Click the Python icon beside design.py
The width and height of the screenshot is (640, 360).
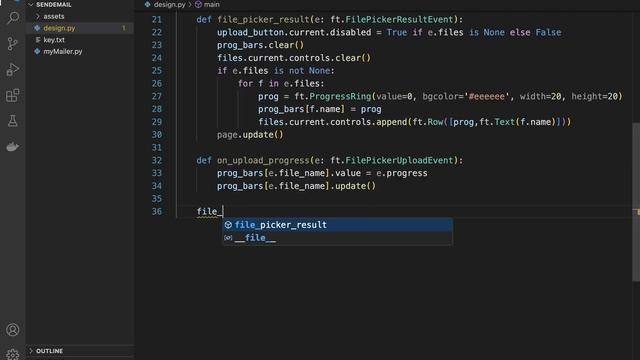click(37, 28)
